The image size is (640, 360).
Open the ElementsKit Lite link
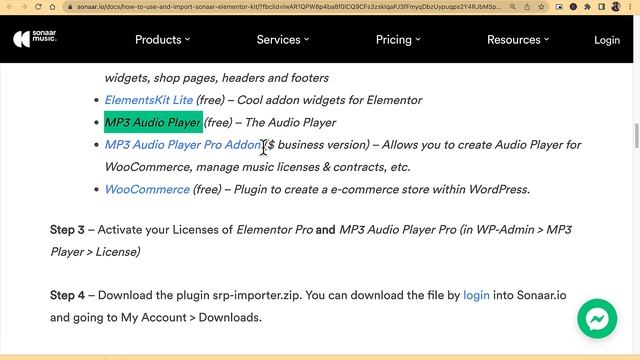coord(149,100)
